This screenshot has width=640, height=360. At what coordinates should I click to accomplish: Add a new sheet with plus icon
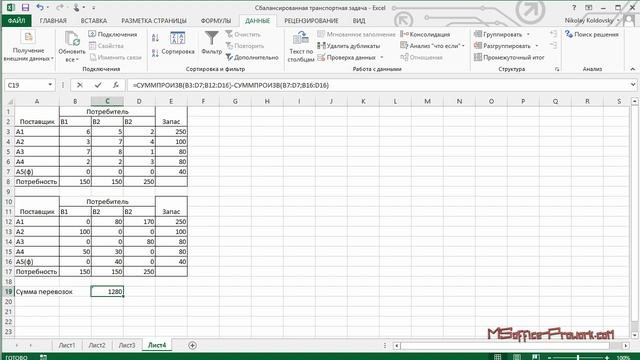coord(192,345)
